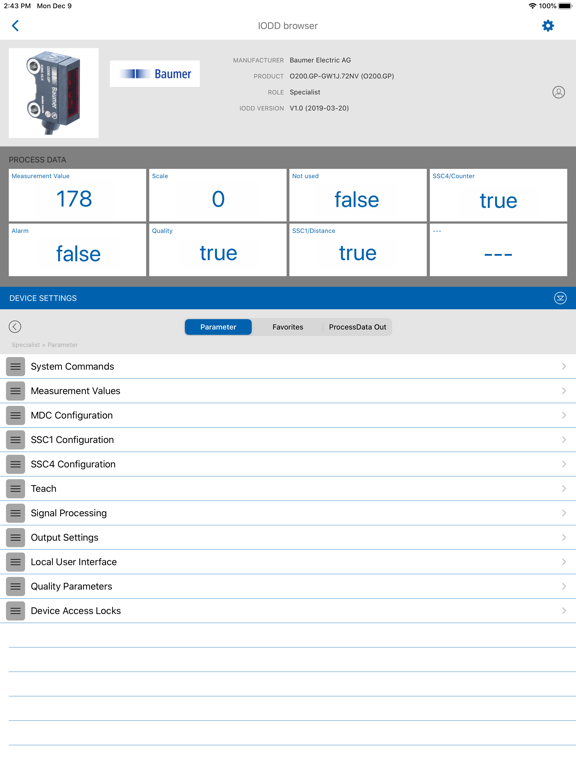Image resolution: width=576 pixels, height=768 pixels.
Task: Open Measurement Values entry
Action: click(288, 391)
